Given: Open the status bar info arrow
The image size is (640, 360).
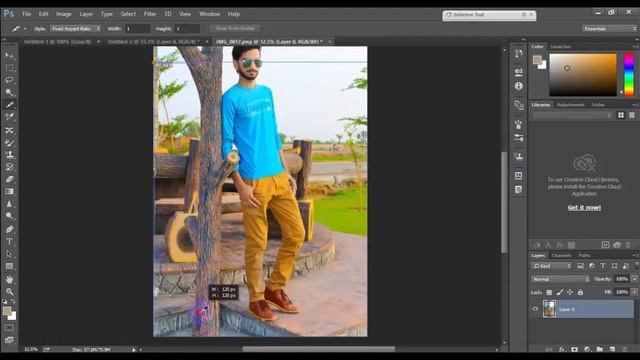Looking at the screenshot, I should click(133, 350).
